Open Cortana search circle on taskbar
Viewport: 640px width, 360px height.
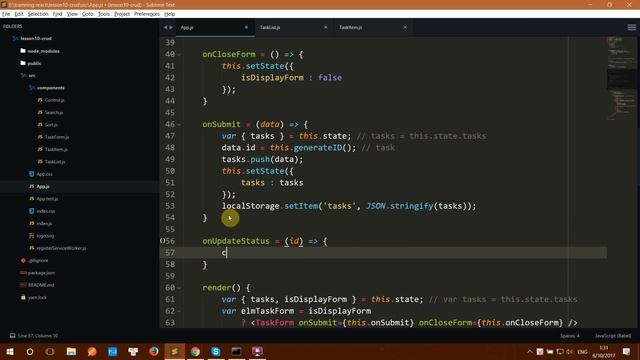click(30, 351)
